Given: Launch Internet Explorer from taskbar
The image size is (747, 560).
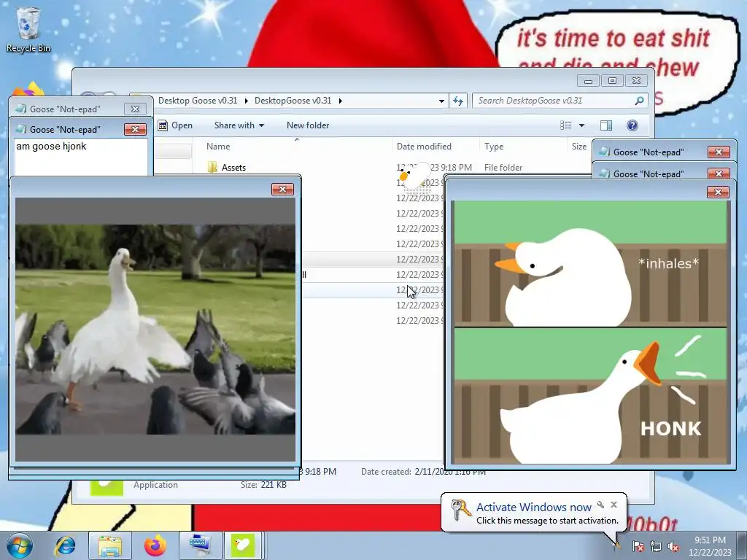Looking at the screenshot, I should click(x=65, y=545).
